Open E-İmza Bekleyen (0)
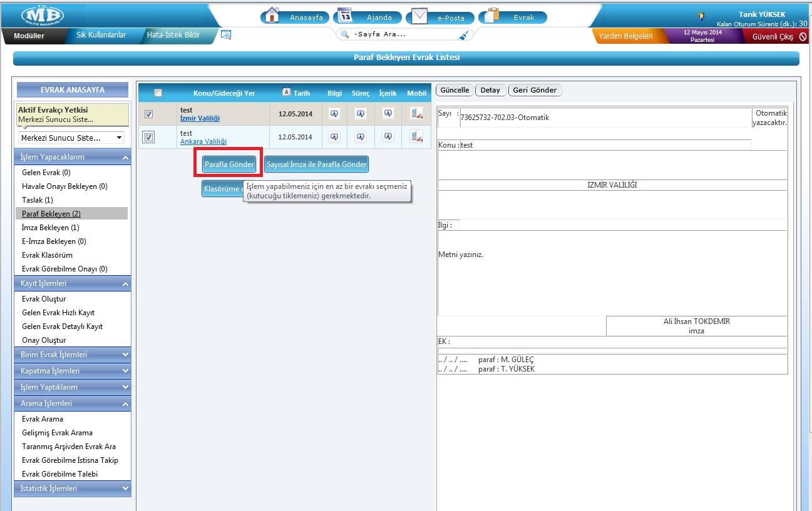 54,241
